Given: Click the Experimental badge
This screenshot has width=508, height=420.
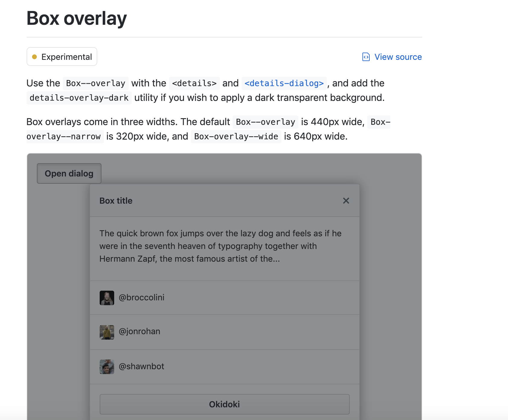Looking at the screenshot, I should 62,57.
